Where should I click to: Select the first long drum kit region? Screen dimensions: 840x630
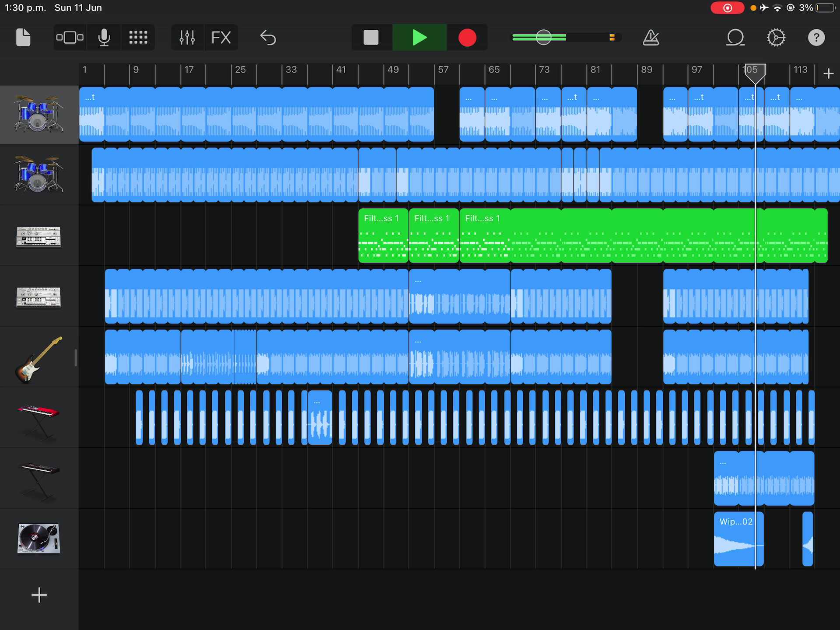(x=256, y=115)
